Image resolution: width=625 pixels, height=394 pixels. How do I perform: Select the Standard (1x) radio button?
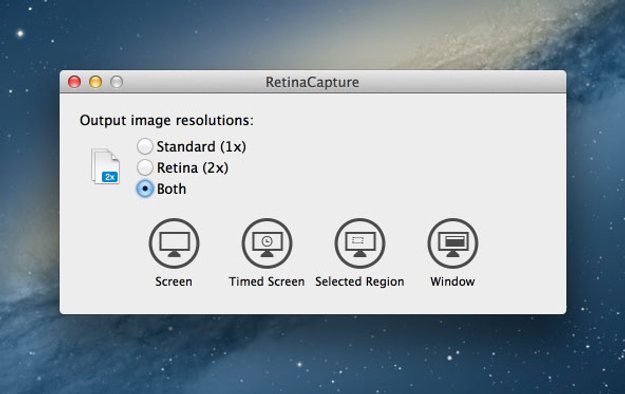[145, 146]
